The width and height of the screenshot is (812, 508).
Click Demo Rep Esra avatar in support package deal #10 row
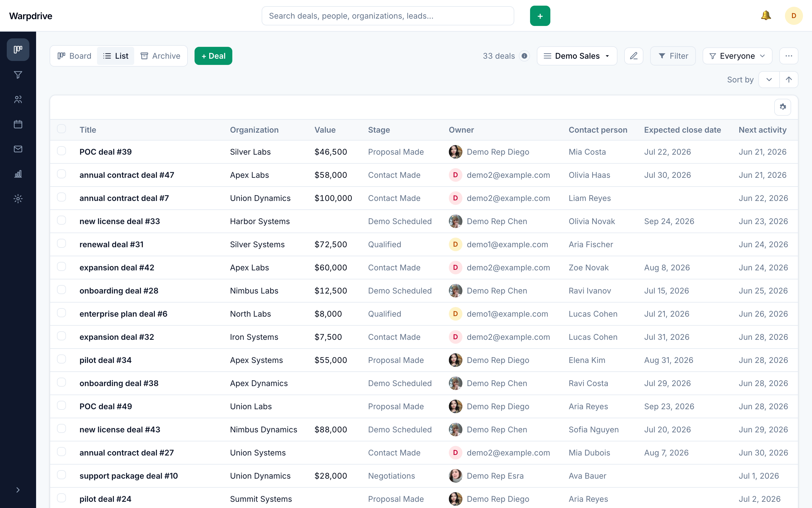pyautogui.click(x=455, y=476)
